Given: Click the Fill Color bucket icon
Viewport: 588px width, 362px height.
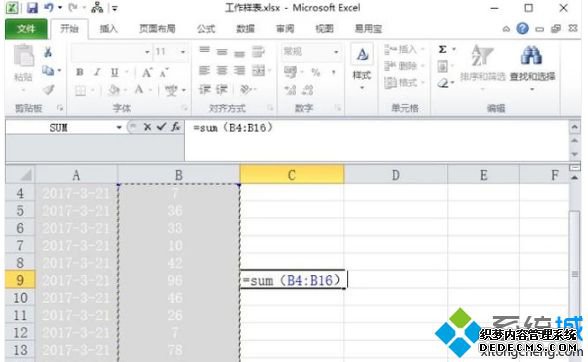Looking at the screenshot, I should (x=114, y=90).
